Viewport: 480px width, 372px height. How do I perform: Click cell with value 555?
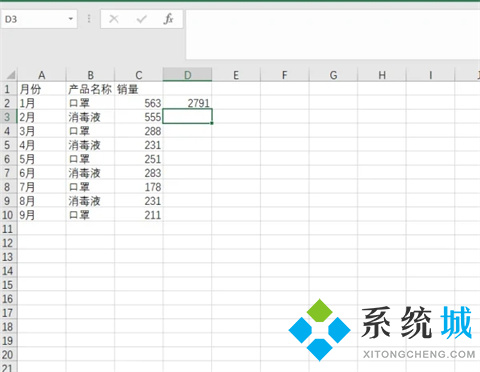139,117
